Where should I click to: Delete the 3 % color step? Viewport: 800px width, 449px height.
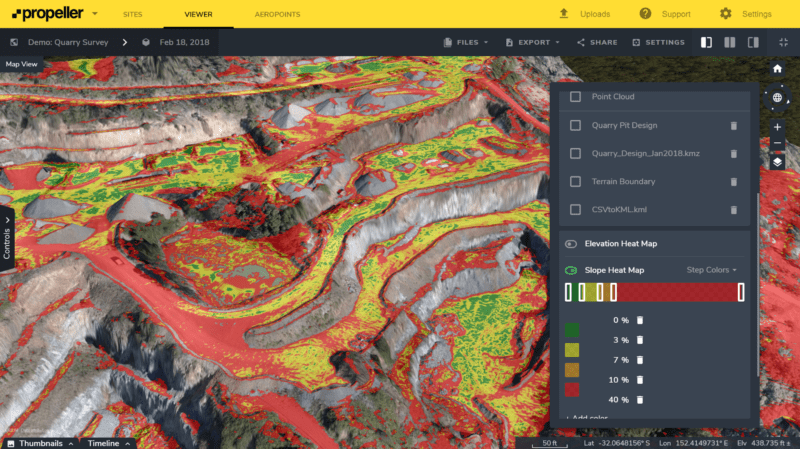[x=640, y=340]
